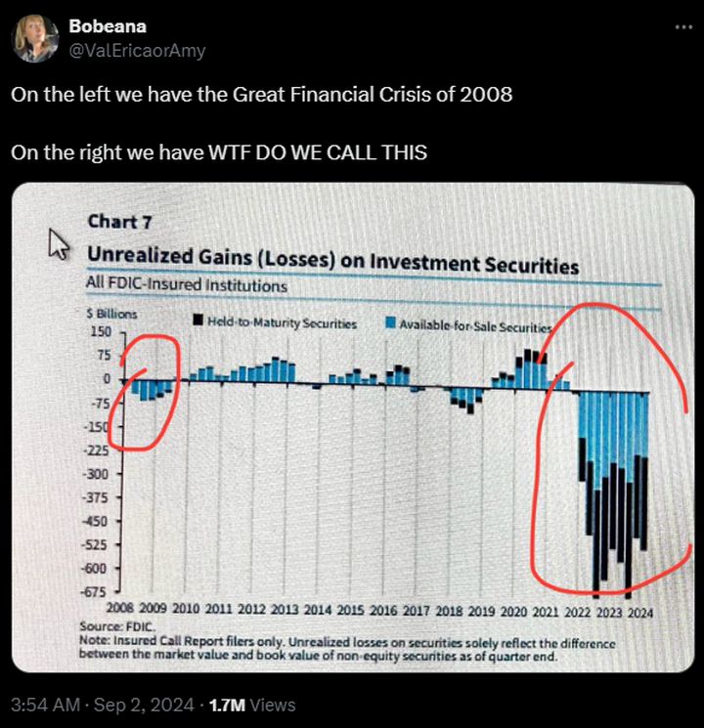704x728 pixels.
Task: Open Bobeana's profile avatar picture
Action: (35, 38)
